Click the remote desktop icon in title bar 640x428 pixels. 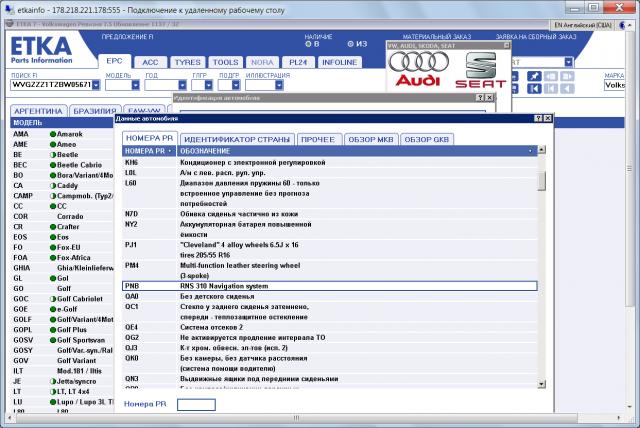click(9, 9)
